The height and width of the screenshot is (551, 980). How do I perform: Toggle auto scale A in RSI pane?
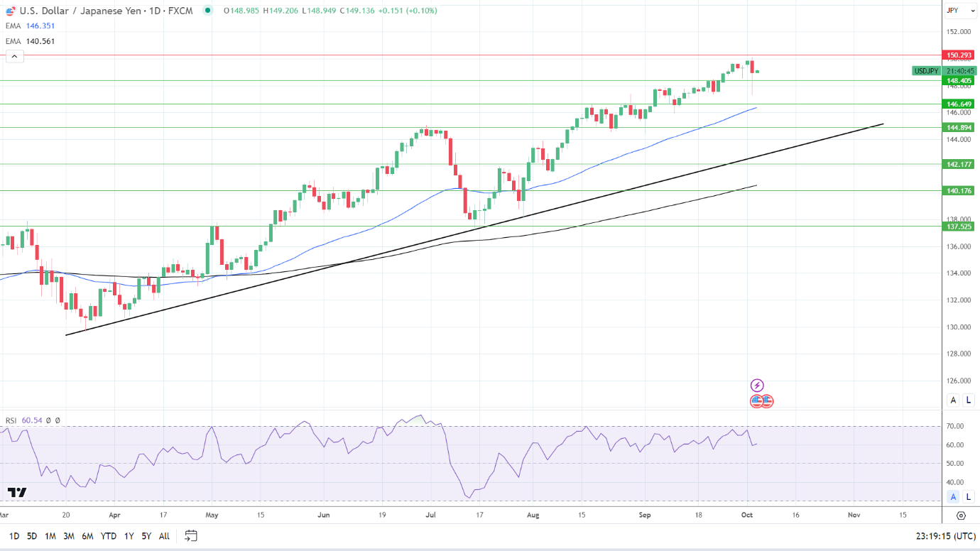(x=953, y=496)
